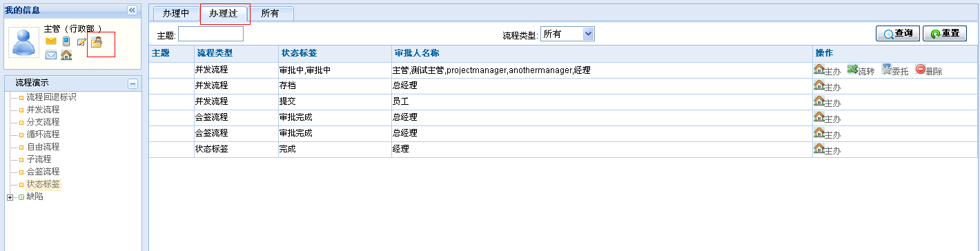Switch to the 办理中 tab
Image resolution: width=980 pixels, height=251 pixels.
click(x=175, y=13)
